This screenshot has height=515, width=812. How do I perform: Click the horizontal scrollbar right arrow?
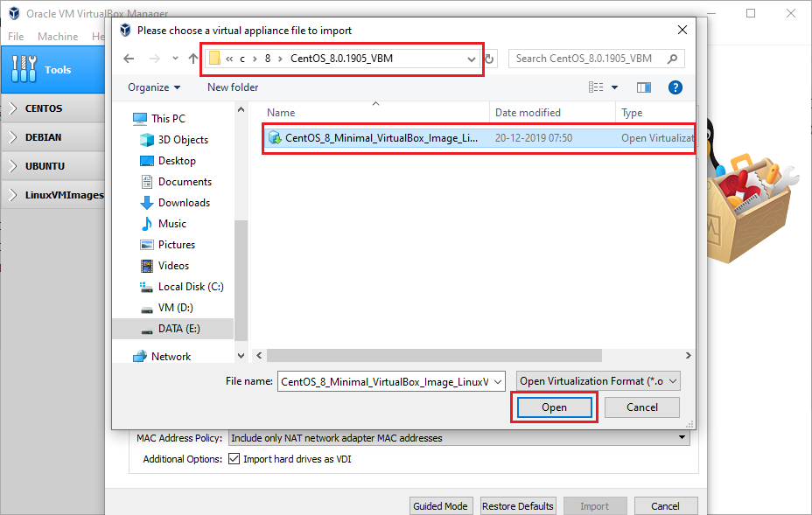688,356
